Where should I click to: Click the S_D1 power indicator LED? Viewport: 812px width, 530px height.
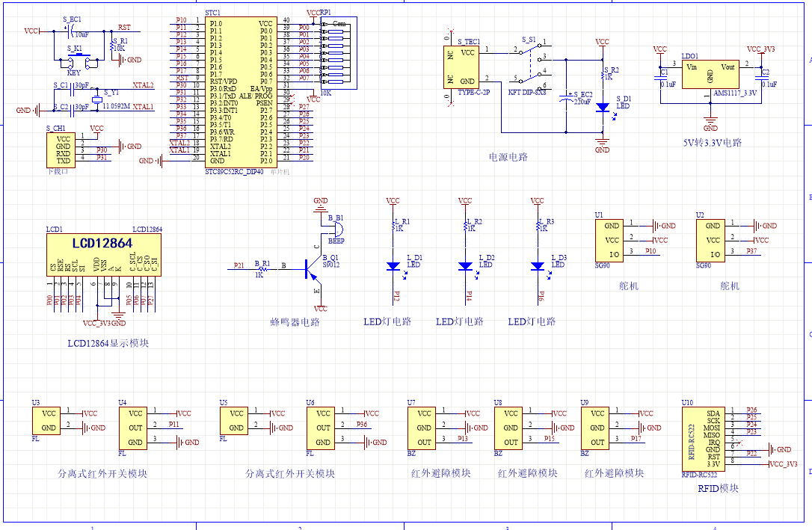(x=602, y=107)
